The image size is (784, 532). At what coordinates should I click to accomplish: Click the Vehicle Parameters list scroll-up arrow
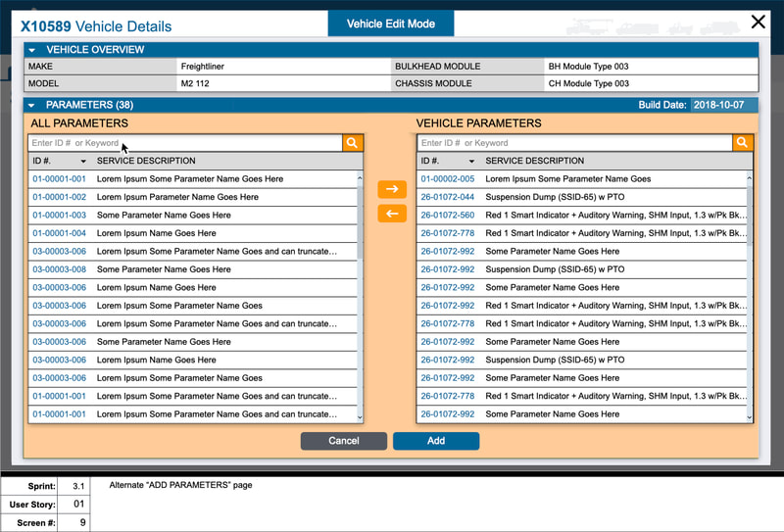(749, 178)
